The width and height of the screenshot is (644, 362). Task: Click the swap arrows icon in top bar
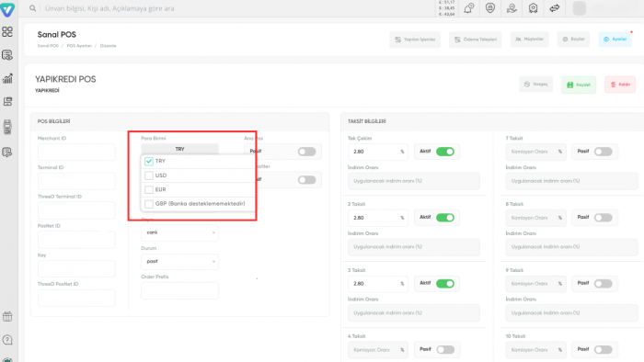click(x=555, y=8)
